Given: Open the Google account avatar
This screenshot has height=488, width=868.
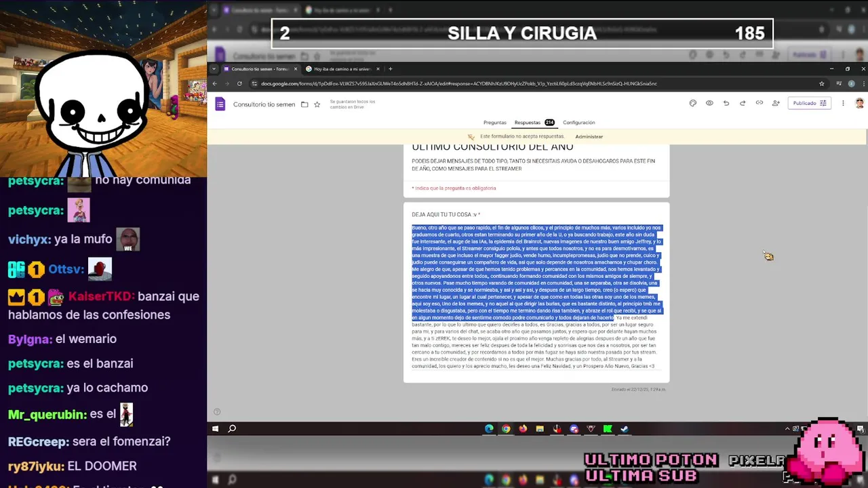Looking at the screenshot, I should tap(859, 103).
